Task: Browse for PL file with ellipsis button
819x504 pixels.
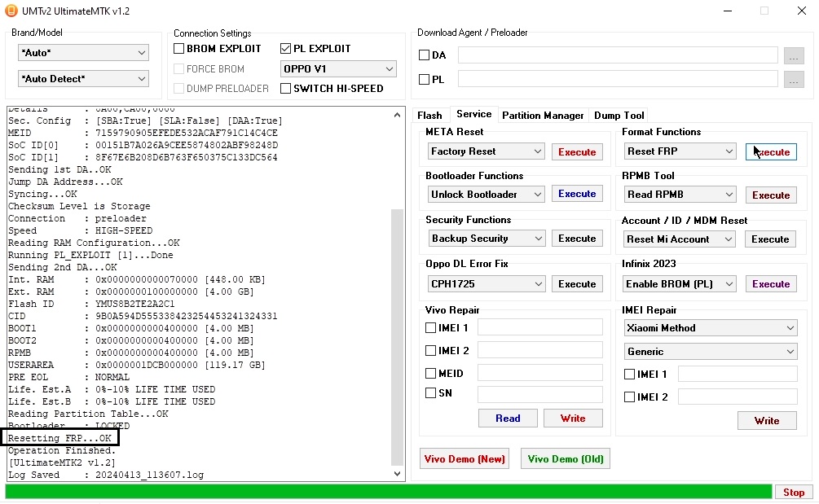Action: 794,79
